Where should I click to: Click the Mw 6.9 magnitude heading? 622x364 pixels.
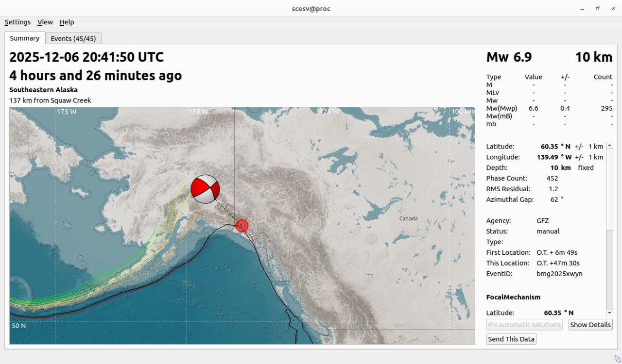click(509, 57)
